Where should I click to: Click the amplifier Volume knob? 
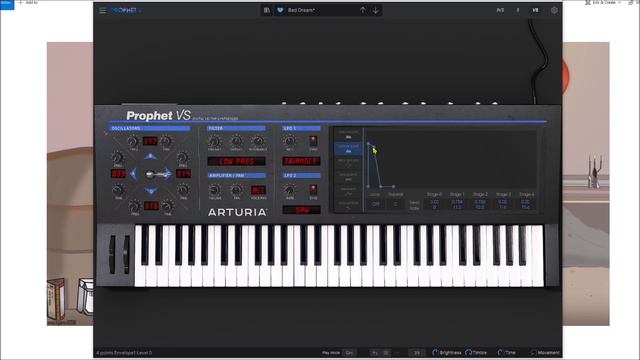coord(214,189)
